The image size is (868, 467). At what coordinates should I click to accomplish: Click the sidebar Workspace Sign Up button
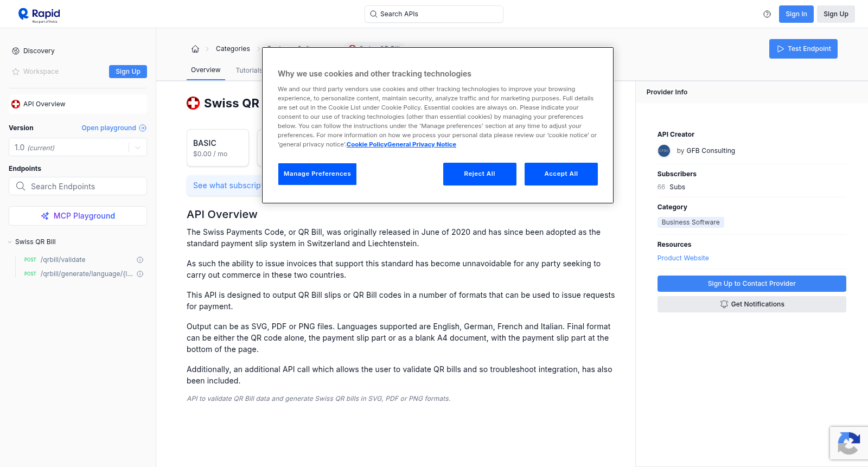[128, 72]
